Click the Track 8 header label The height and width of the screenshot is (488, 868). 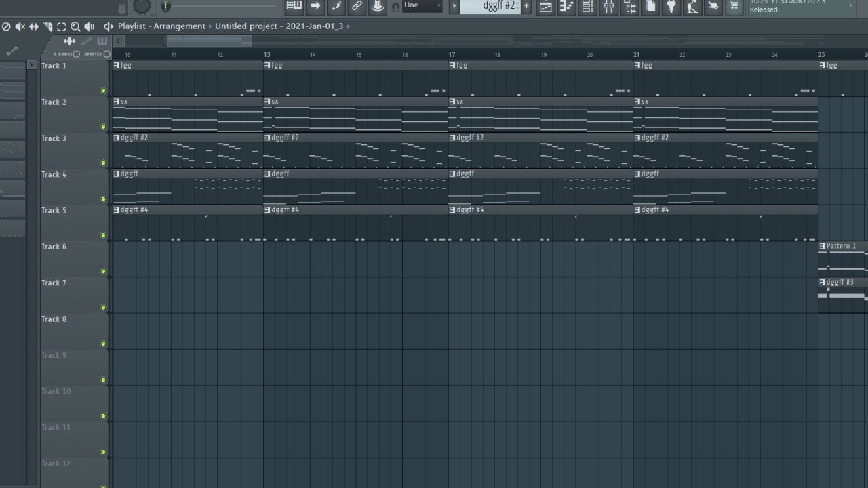click(54, 319)
